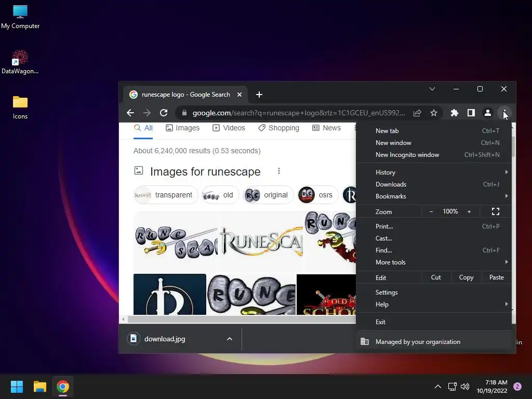Click Chrome icon in taskbar
This screenshot has height=399, width=532.
63,387
